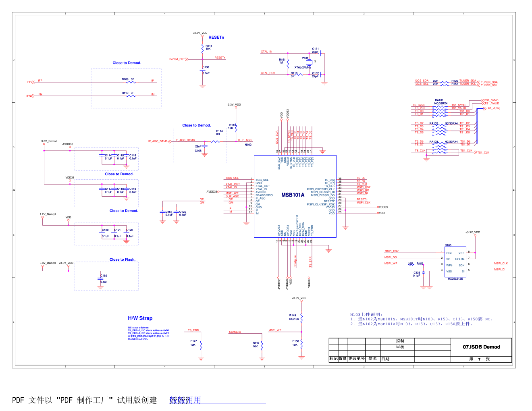Image resolution: width=532 pixels, height=411 pixels.
Task: Click capacitor designator C119
Action: point(133,189)
